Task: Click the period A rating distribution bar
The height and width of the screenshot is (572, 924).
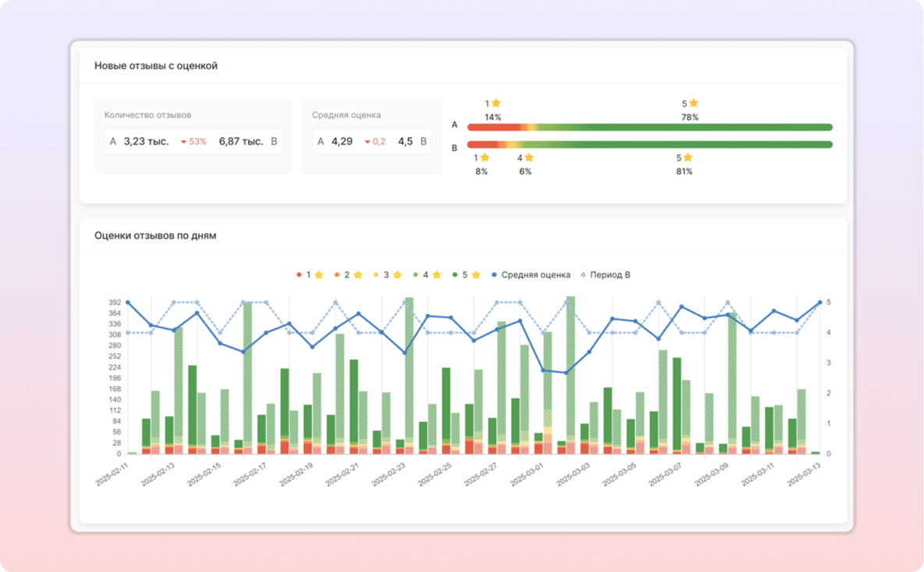Action: [649, 127]
